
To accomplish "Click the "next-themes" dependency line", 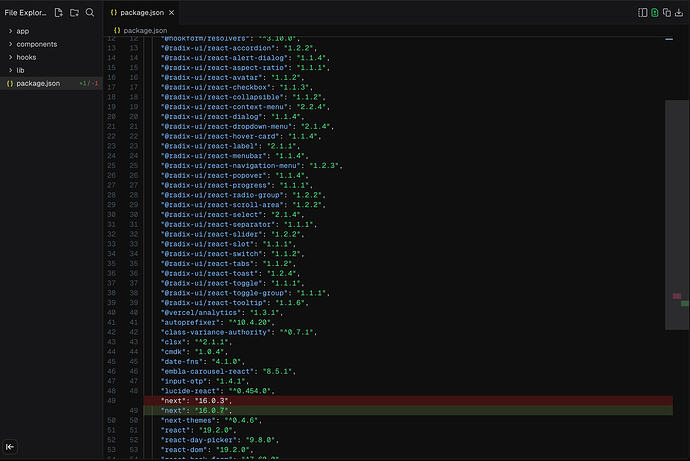I will point(212,421).
